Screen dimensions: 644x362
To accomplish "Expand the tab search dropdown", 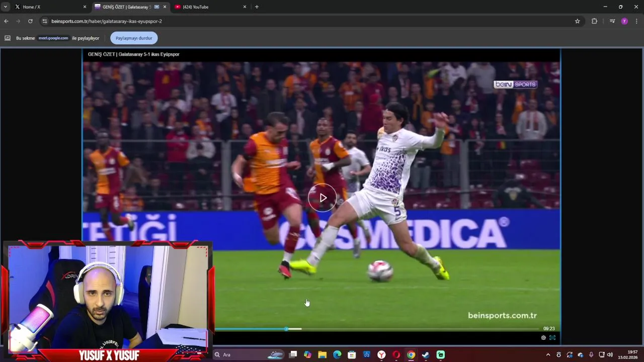I will point(5,7).
